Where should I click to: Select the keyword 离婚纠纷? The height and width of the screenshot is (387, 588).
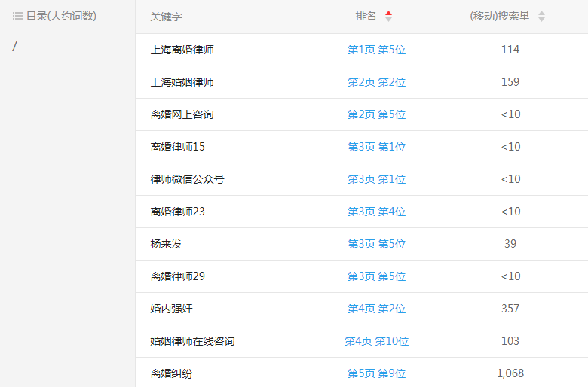pyautogui.click(x=171, y=373)
